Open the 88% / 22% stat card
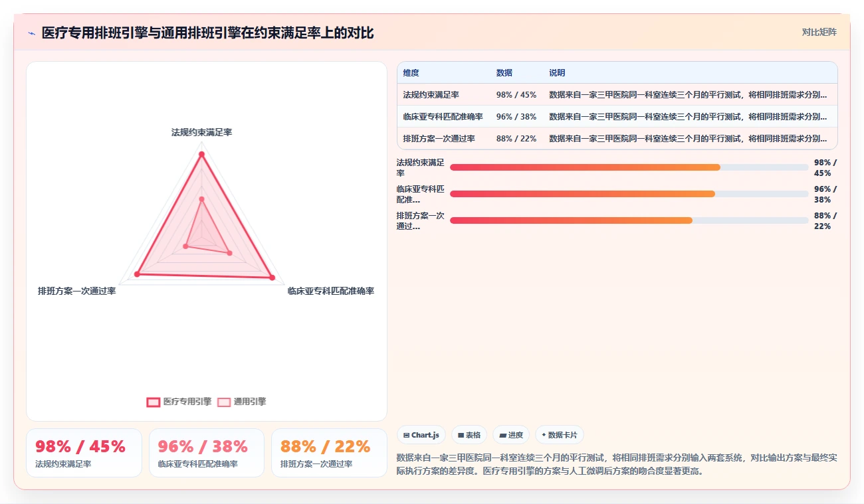 click(x=329, y=453)
